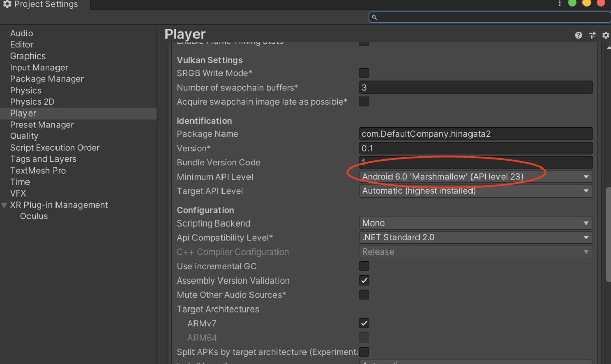Click the preset sliders icon next to help

point(592,35)
